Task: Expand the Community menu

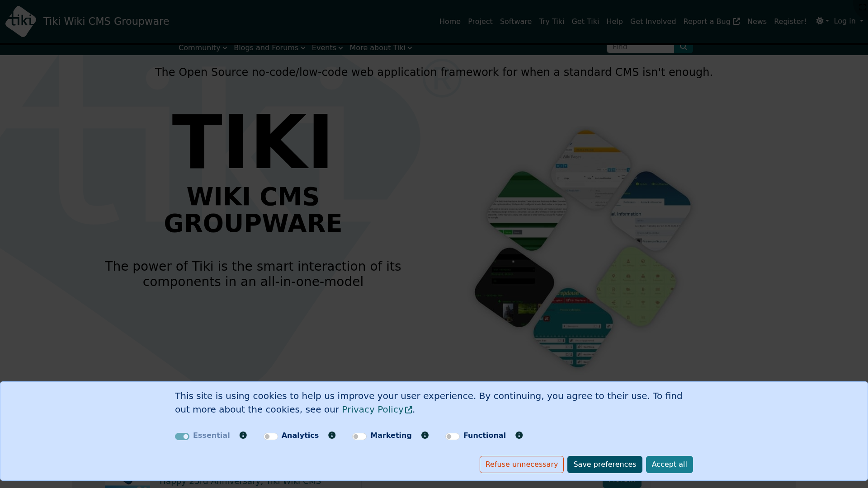Action: point(203,48)
